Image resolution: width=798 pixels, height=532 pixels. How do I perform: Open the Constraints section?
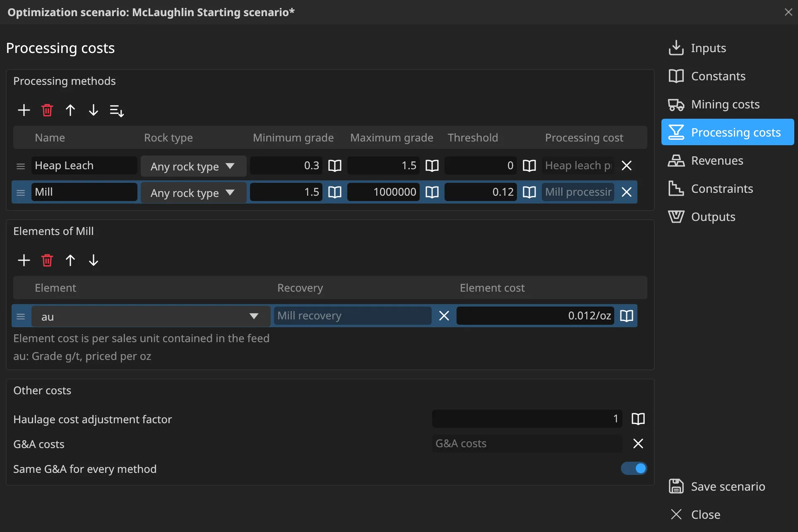[x=728, y=189]
